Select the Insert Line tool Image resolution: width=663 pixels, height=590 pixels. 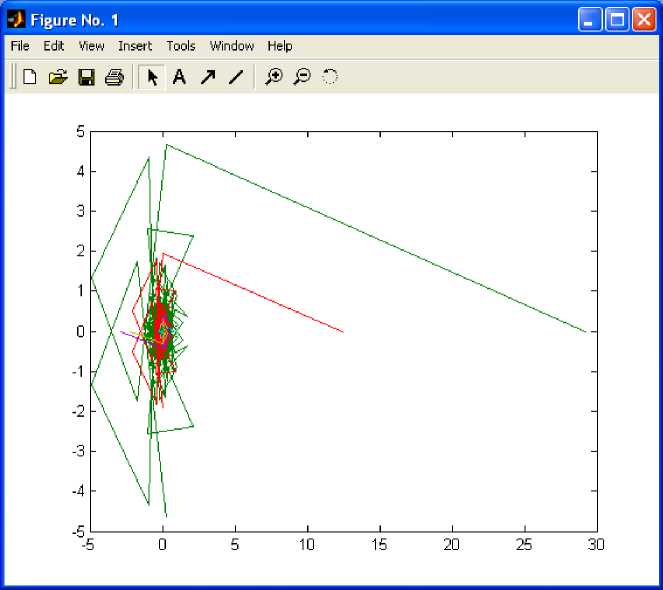pyautogui.click(x=236, y=77)
